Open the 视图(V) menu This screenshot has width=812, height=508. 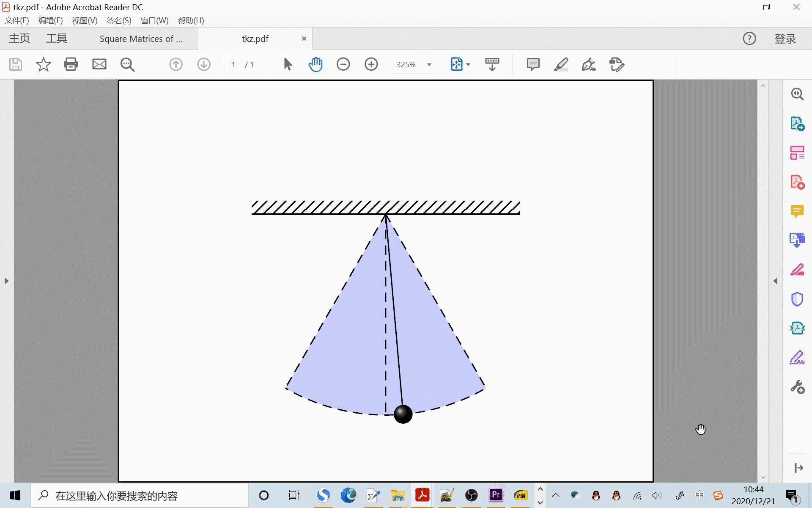pyautogui.click(x=85, y=20)
